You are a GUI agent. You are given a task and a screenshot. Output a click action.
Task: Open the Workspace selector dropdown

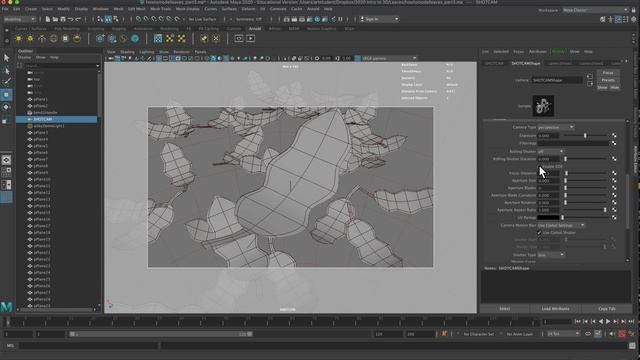click(x=595, y=10)
